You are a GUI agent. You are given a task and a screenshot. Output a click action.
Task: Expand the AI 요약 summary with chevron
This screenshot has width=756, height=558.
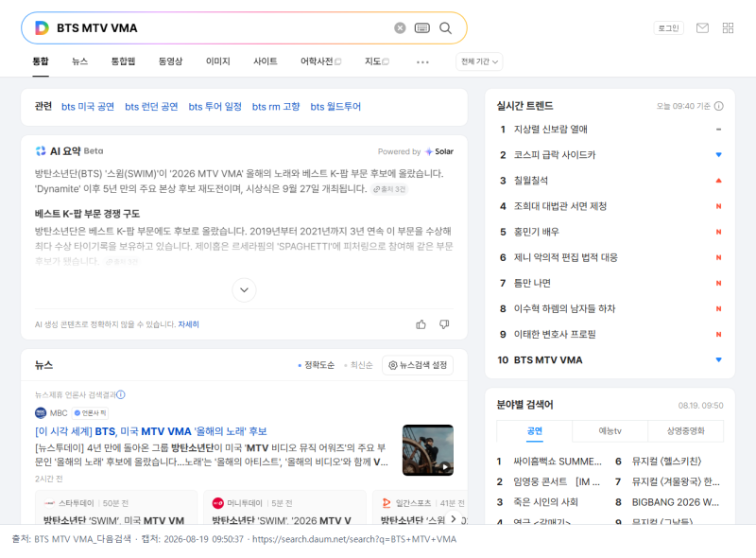click(244, 289)
